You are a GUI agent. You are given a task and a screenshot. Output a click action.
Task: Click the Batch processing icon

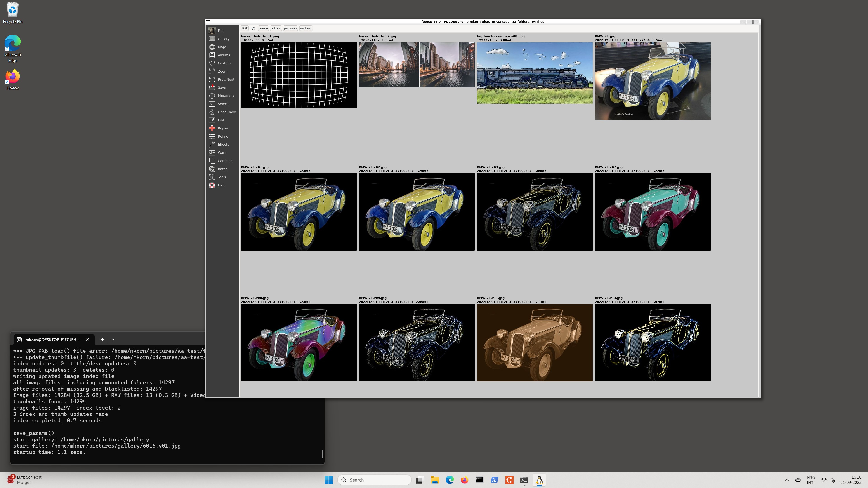(x=212, y=169)
